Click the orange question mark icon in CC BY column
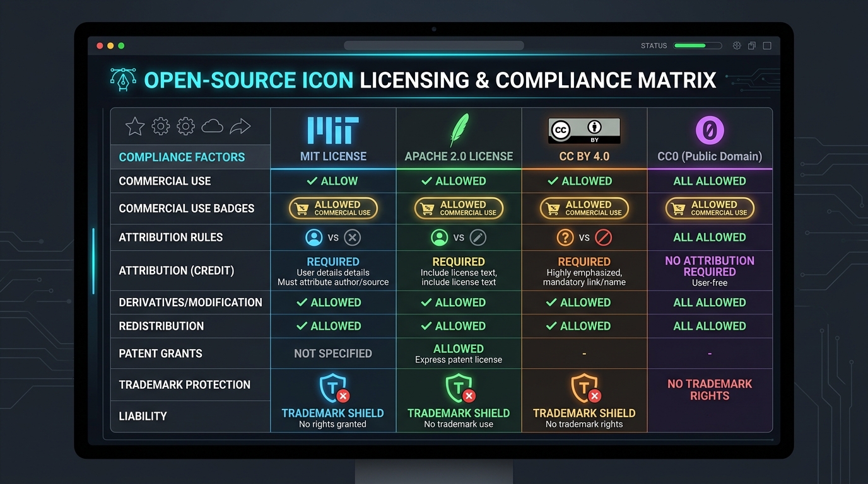Viewport: 868px width, 484px height. (x=565, y=238)
